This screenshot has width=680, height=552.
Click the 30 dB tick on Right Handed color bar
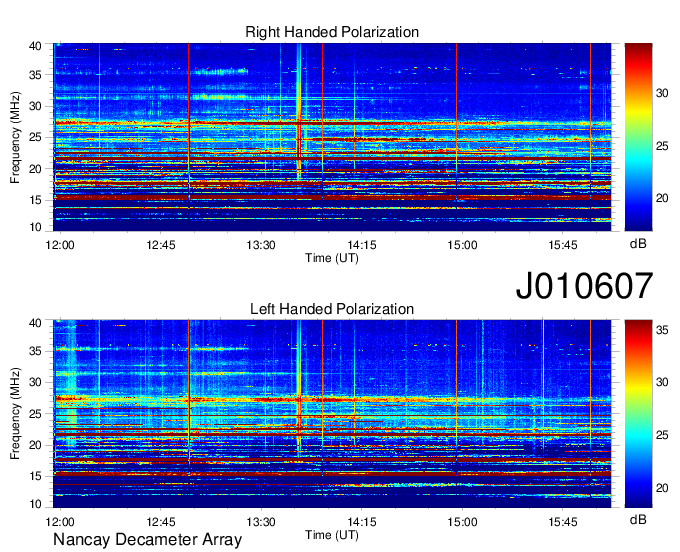[662, 93]
